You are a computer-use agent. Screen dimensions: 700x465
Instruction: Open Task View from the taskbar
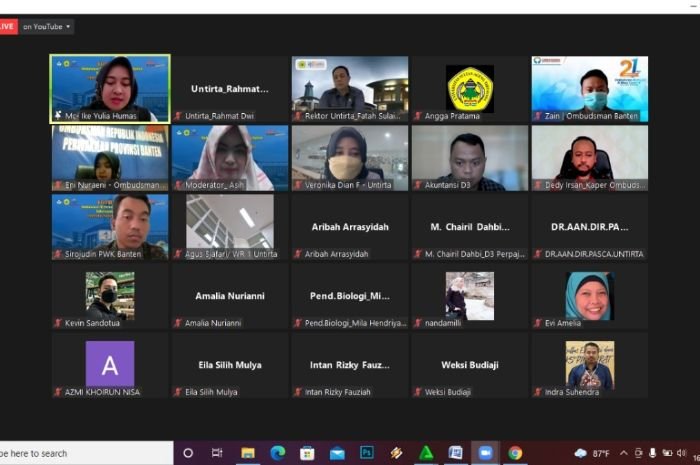point(217,453)
